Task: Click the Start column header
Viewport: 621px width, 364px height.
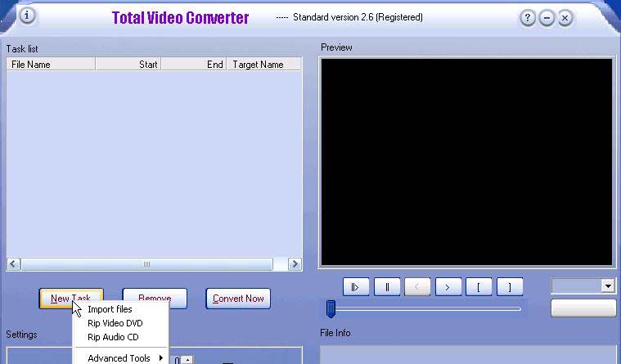Action: tap(128, 64)
